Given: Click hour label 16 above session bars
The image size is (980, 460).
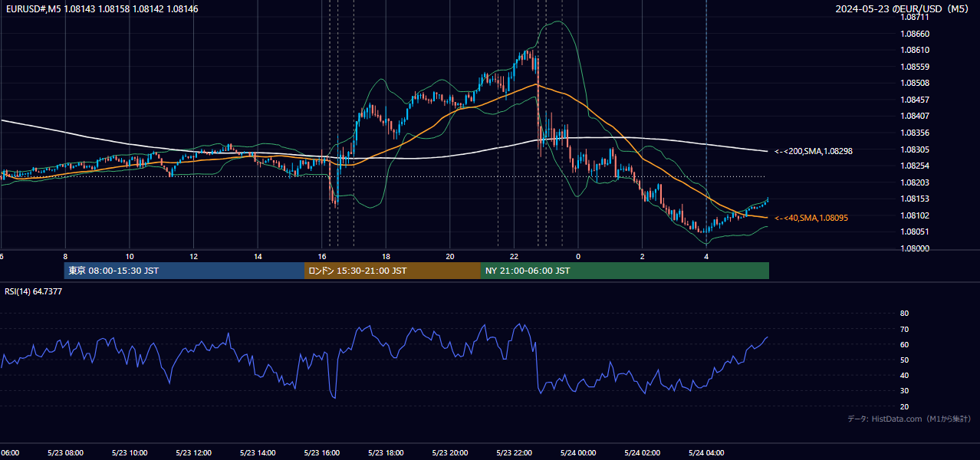Looking at the screenshot, I should [x=322, y=257].
